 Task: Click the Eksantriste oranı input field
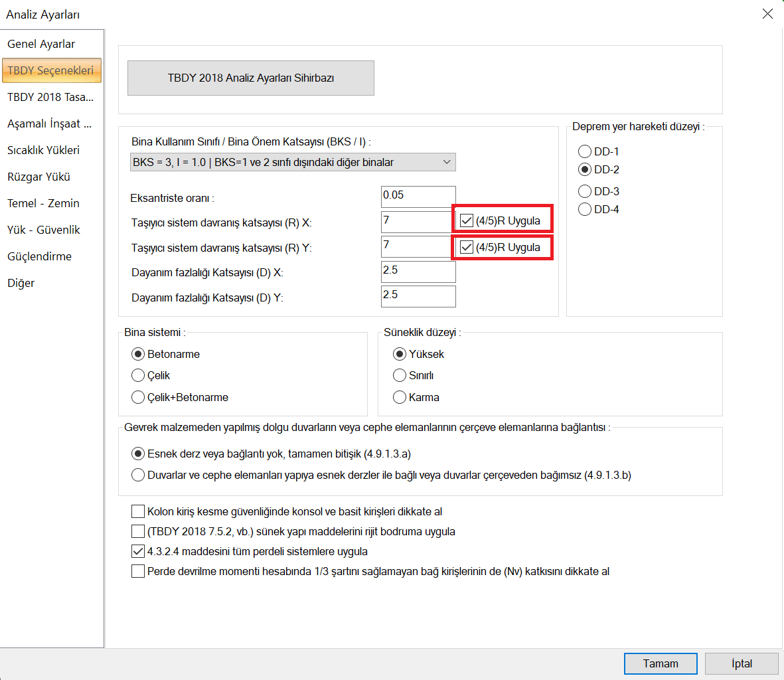418,197
